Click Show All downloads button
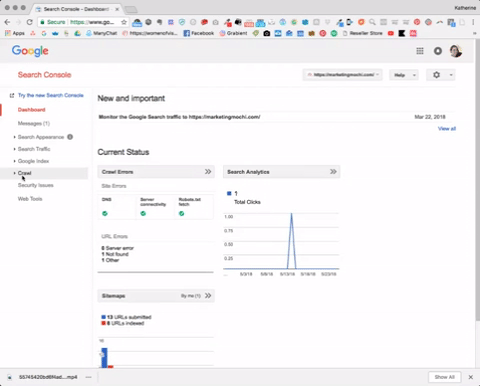Image resolution: width=480 pixels, height=386 pixels. [444, 377]
